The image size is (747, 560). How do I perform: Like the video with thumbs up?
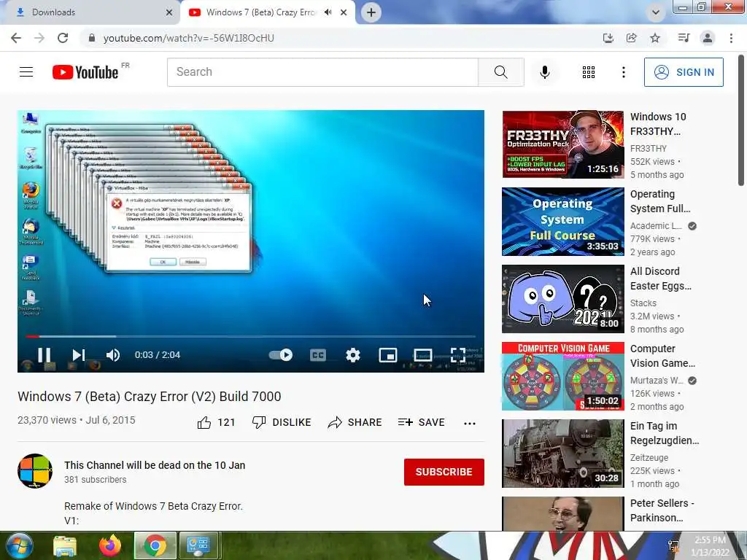[216, 422]
